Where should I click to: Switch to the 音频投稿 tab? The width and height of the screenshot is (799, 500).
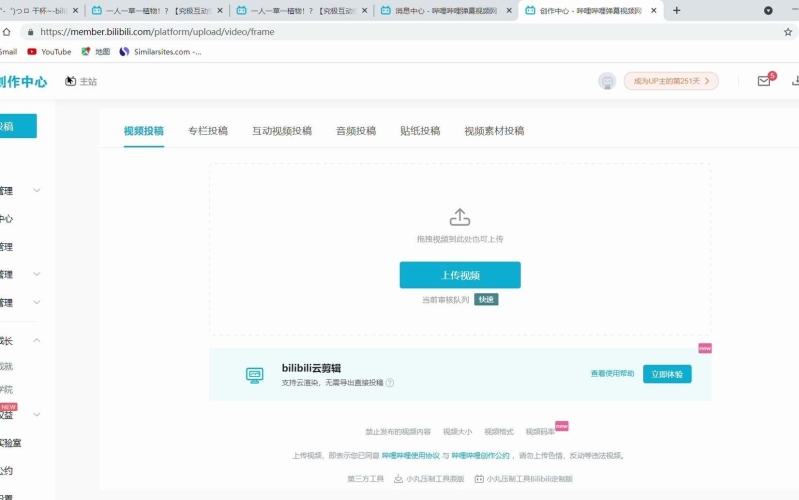pyautogui.click(x=356, y=131)
